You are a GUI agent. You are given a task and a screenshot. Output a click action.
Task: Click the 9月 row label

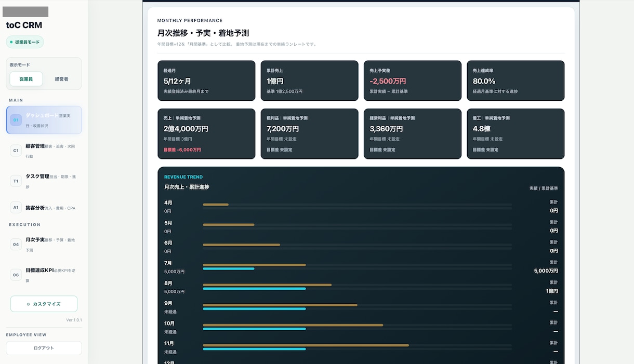pos(168,303)
